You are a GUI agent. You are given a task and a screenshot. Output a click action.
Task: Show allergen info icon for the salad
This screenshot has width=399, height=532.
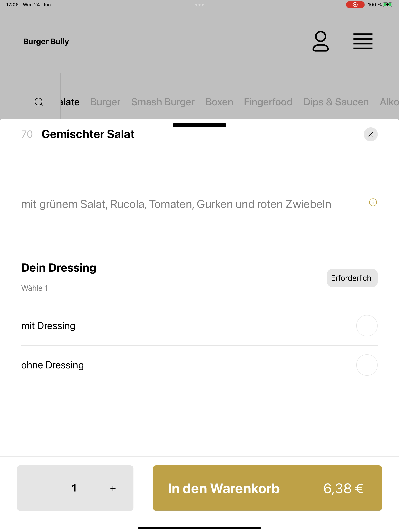[x=373, y=203]
